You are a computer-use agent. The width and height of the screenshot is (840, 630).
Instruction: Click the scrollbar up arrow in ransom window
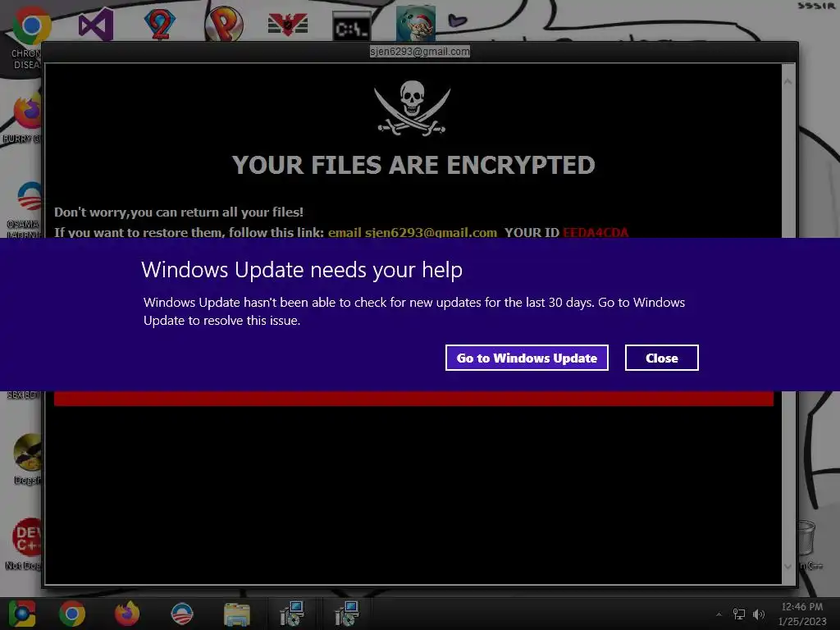788,82
